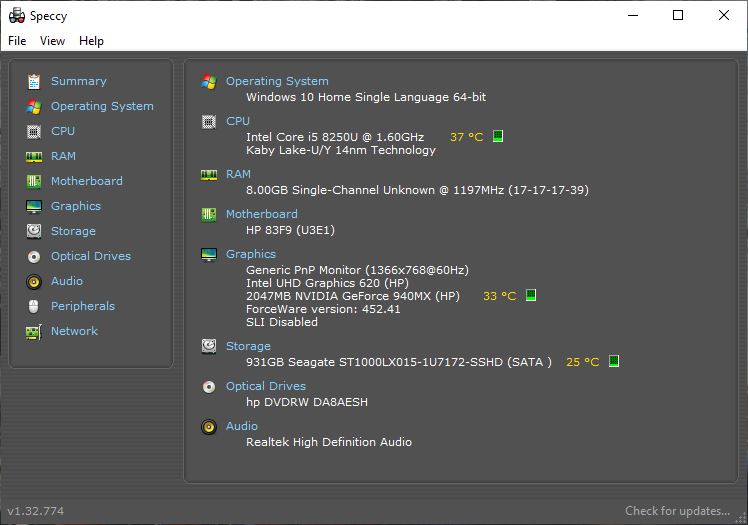Click Graphics heading link in summary
This screenshot has height=525, width=748.
pos(251,254)
